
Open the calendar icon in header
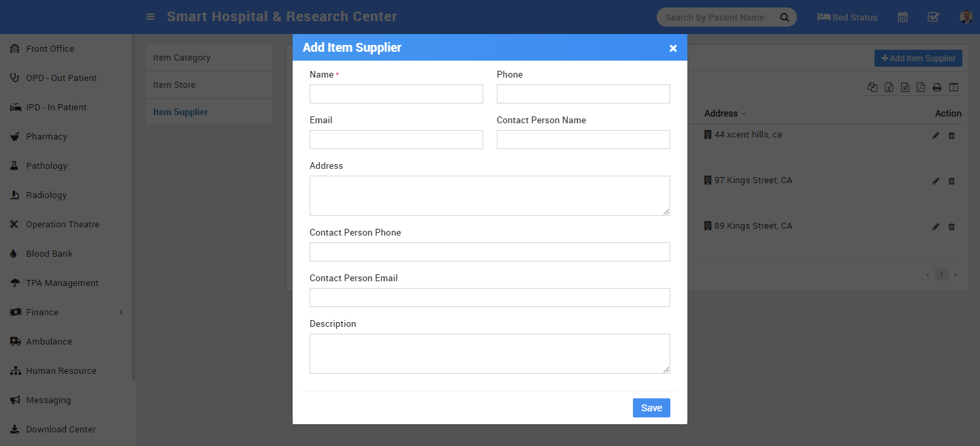point(902,17)
